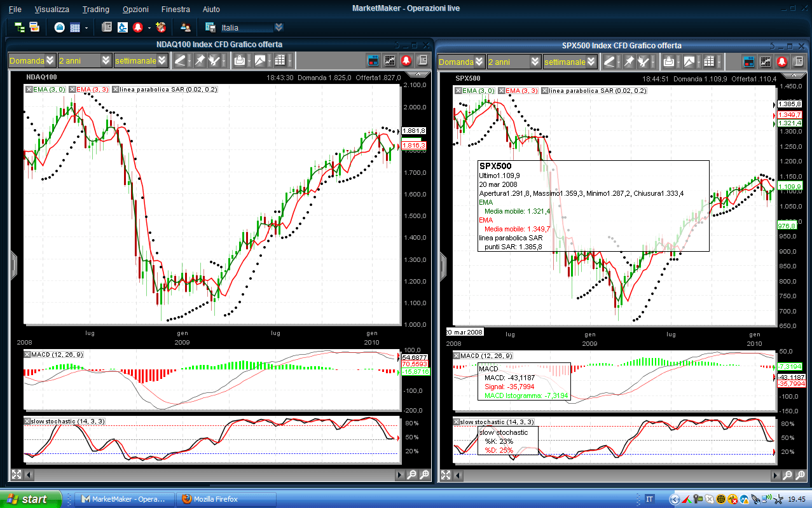Viewport: 812px width, 508px height.
Task: Zoom in on the NDAQ100 chart
Action: (425, 475)
